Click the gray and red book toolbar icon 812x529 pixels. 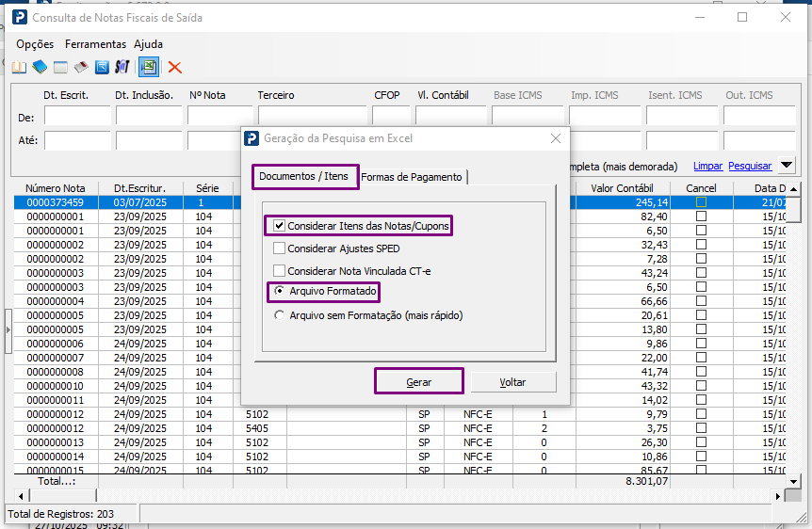(x=81, y=67)
